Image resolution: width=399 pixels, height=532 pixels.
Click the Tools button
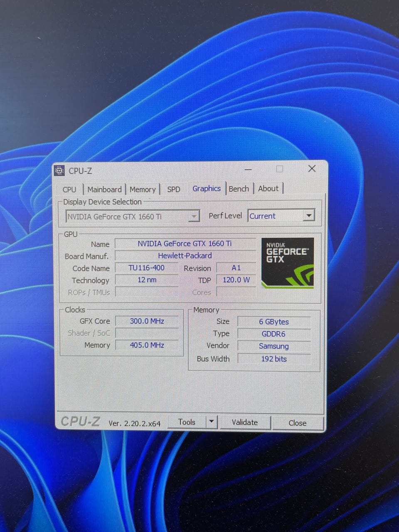(x=187, y=422)
